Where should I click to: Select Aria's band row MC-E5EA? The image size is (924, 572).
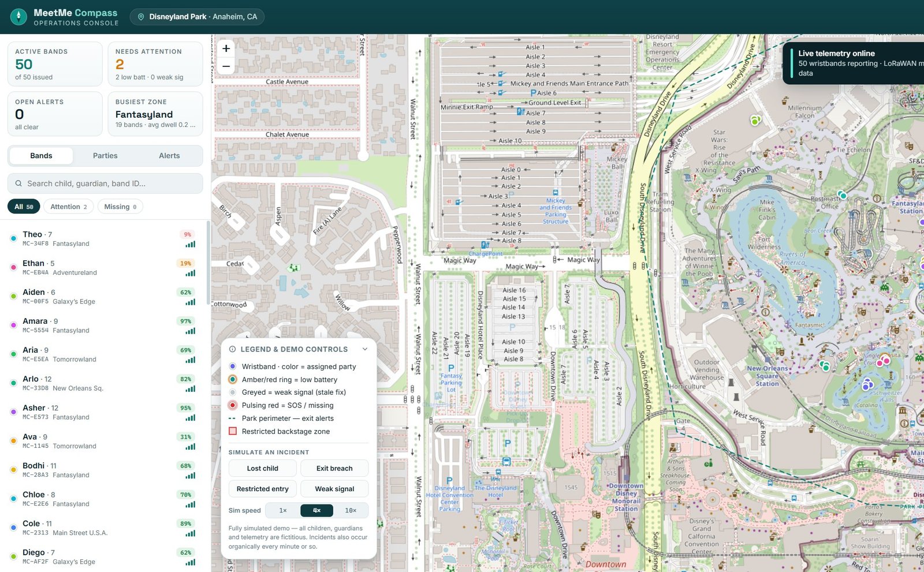(103, 354)
